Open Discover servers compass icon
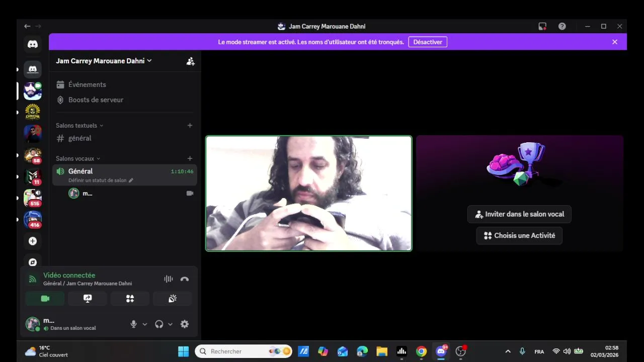The image size is (644, 362). 33,262
